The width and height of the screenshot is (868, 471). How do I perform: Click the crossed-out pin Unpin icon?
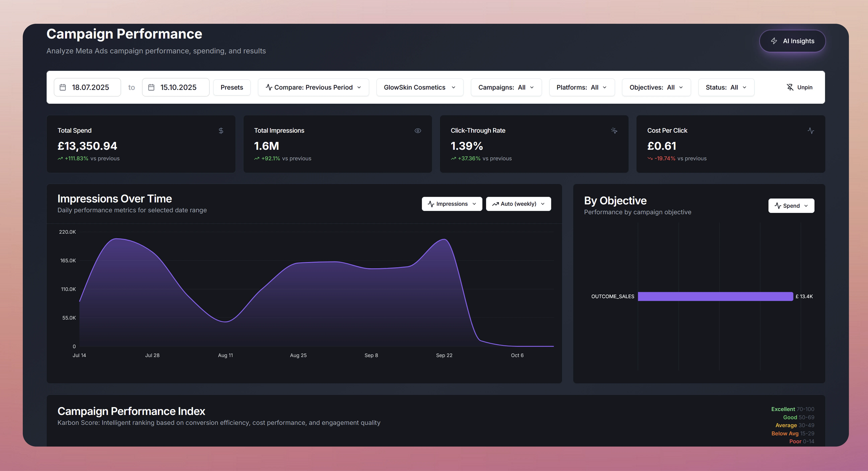790,87
